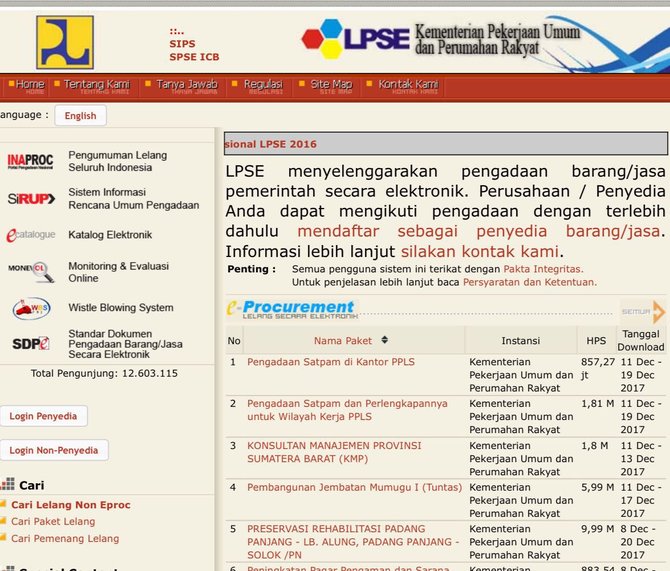
Task: Switch language to English
Action: [80, 115]
